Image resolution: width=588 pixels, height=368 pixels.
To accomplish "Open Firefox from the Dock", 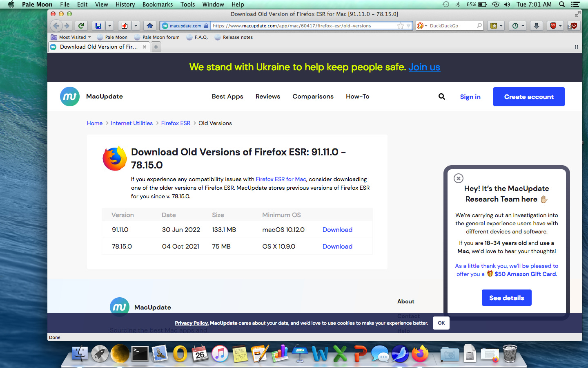I will [x=420, y=354].
